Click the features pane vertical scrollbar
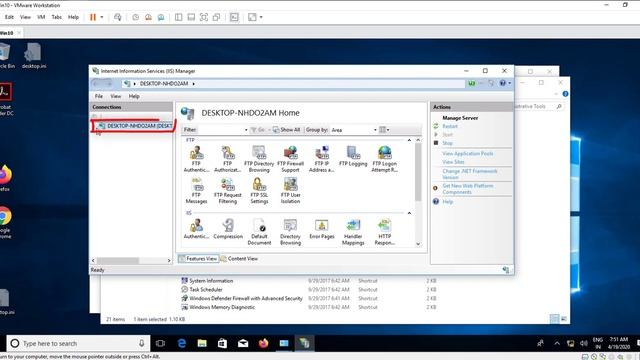The image size is (640, 360). pos(418,172)
